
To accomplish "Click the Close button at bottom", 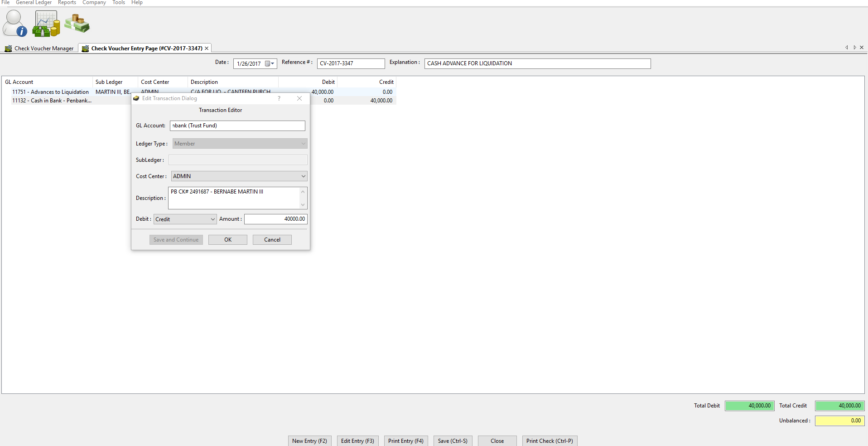I will pos(497,441).
